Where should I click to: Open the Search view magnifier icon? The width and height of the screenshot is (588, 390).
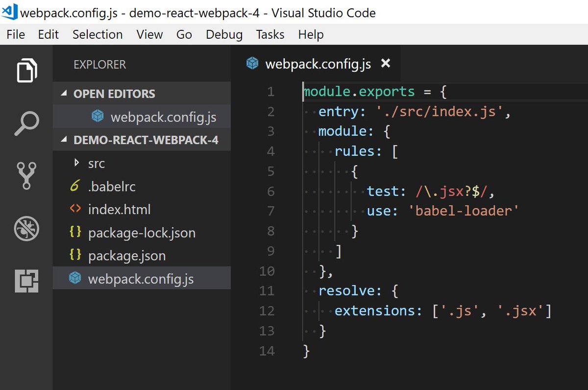26,123
